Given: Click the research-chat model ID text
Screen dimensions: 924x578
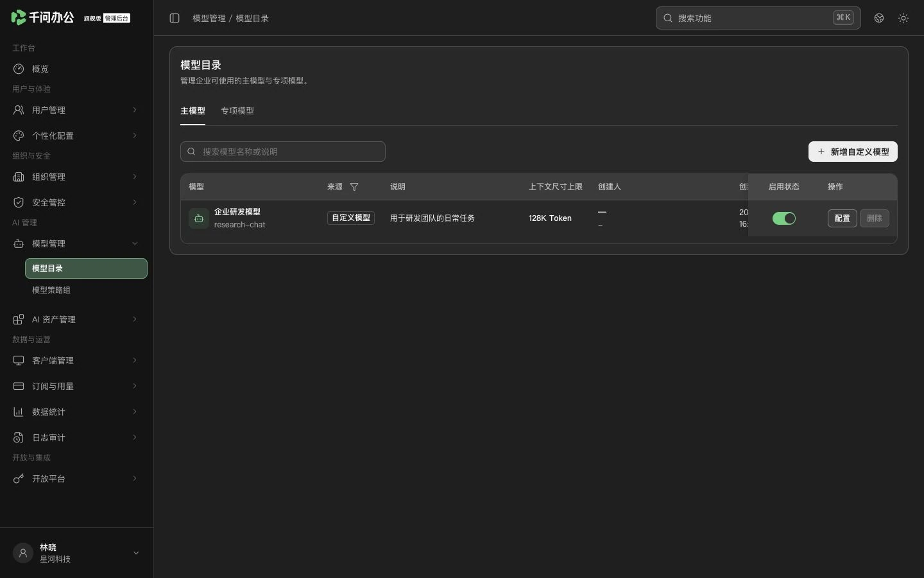Looking at the screenshot, I should point(240,225).
